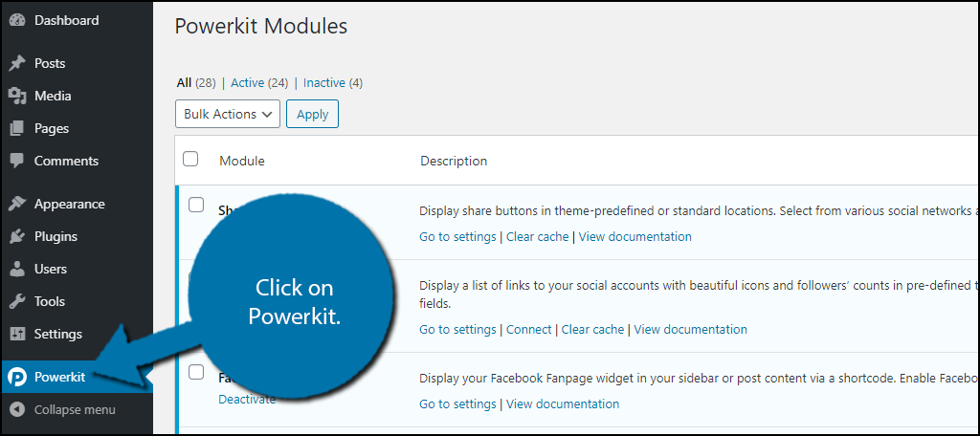Click the Apply button
The height and width of the screenshot is (436, 980).
(x=313, y=114)
